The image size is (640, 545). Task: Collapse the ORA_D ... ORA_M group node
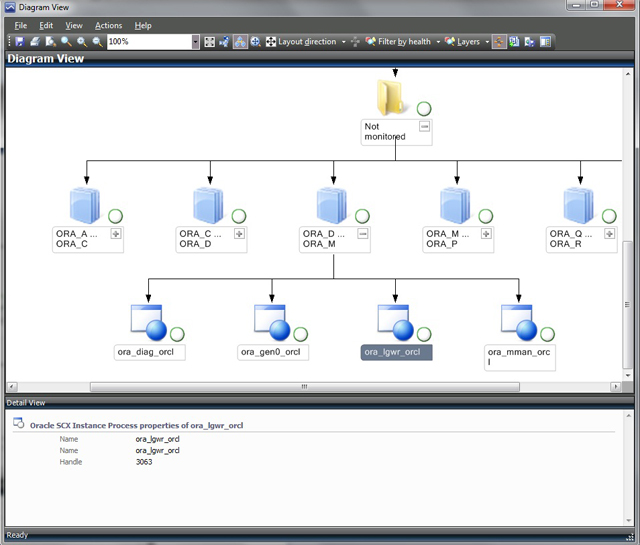click(362, 233)
